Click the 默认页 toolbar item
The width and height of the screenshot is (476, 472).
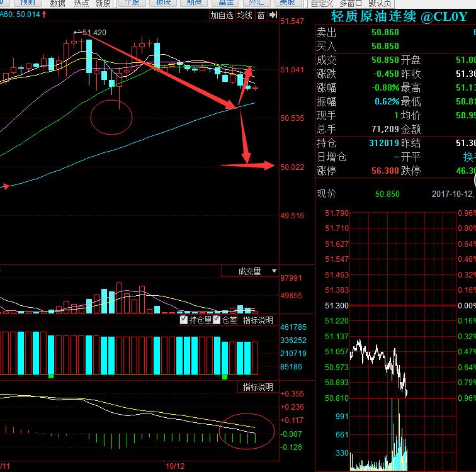(x=380, y=4)
